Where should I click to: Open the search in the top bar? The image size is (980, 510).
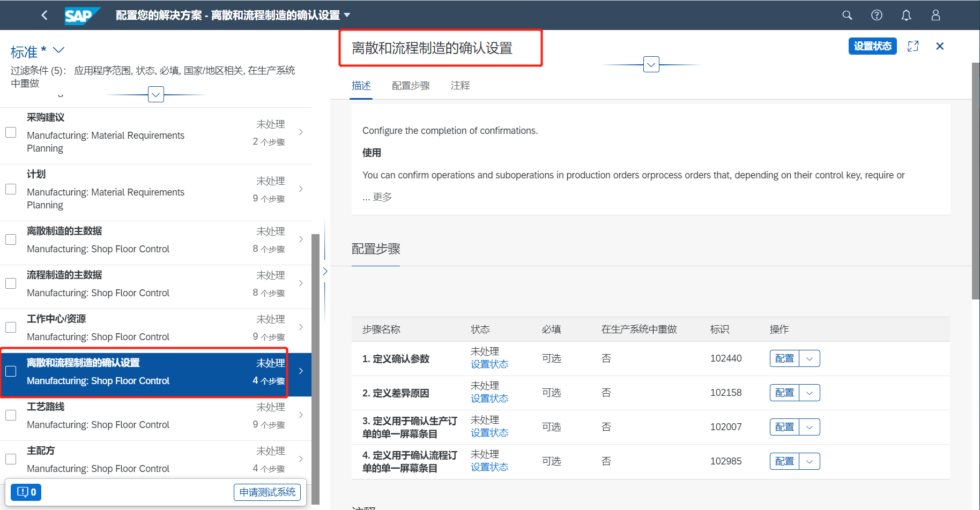pos(847,16)
